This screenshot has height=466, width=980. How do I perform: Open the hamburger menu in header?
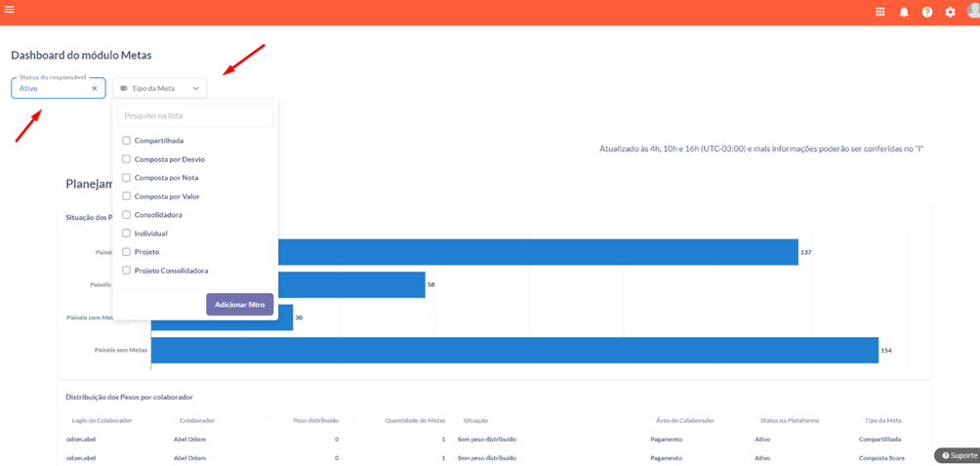point(10,10)
